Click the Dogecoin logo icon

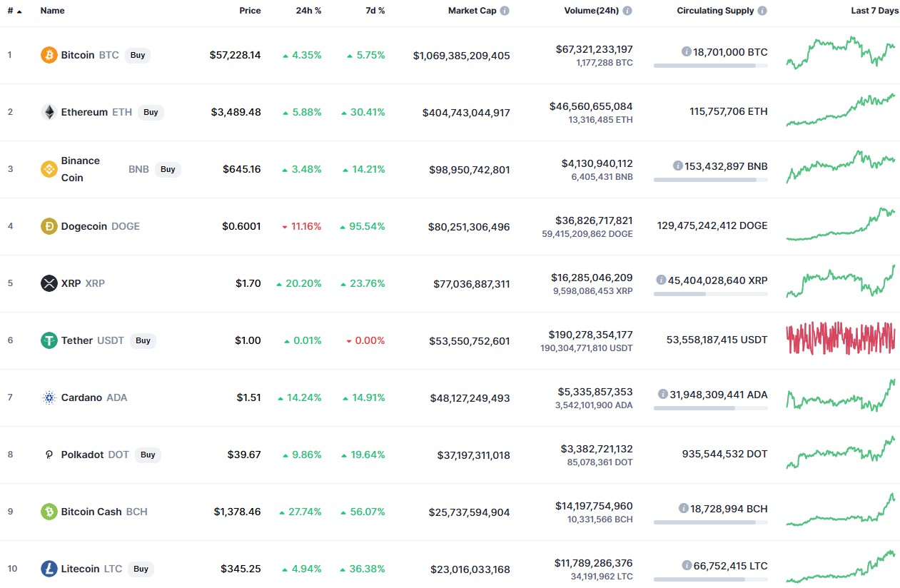(49, 226)
